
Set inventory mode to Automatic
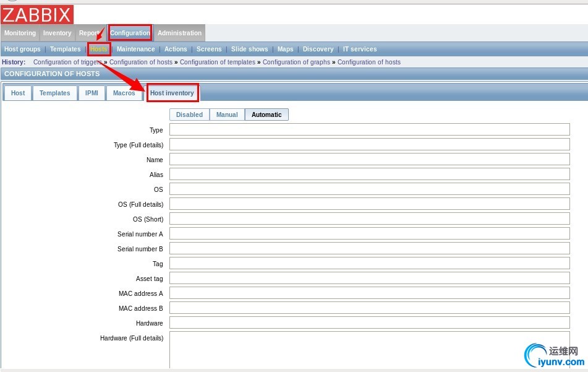266,115
